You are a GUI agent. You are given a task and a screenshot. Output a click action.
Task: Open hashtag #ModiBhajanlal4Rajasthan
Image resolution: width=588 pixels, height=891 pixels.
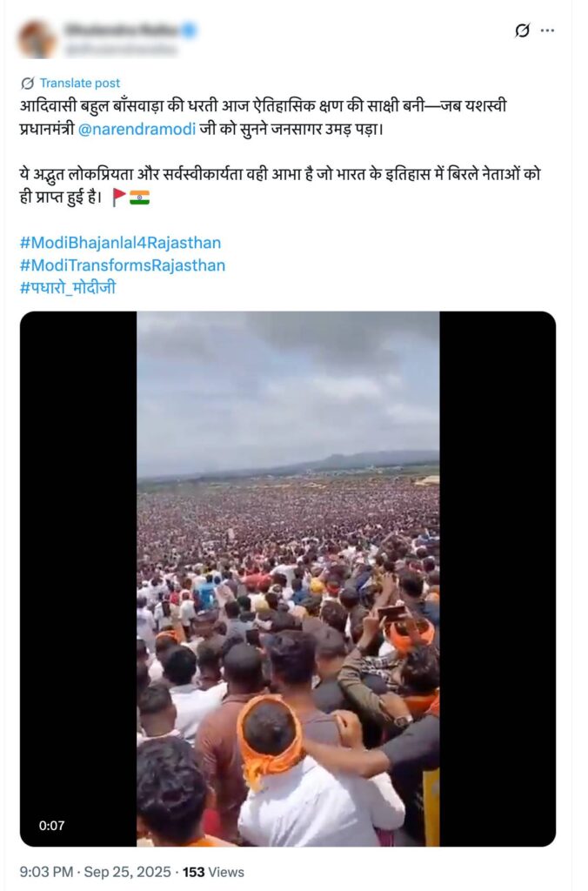pyautogui.click(x=120, y=243)
